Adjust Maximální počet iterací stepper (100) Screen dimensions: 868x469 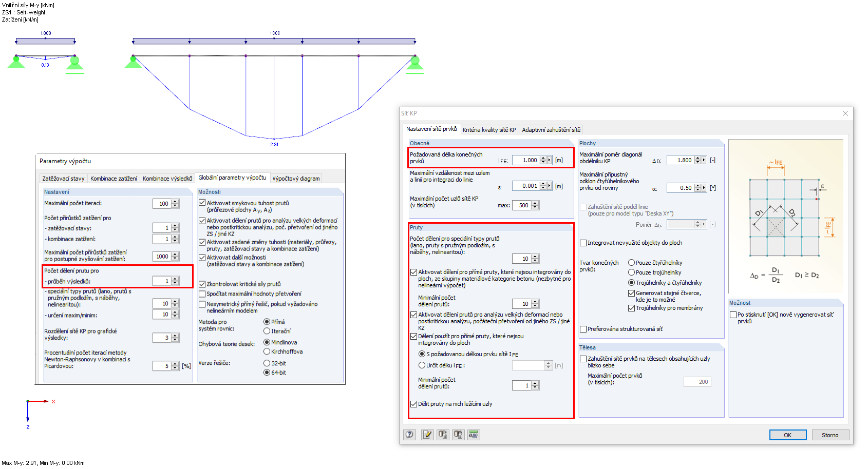pyautogui.click(x=175, y=203)
